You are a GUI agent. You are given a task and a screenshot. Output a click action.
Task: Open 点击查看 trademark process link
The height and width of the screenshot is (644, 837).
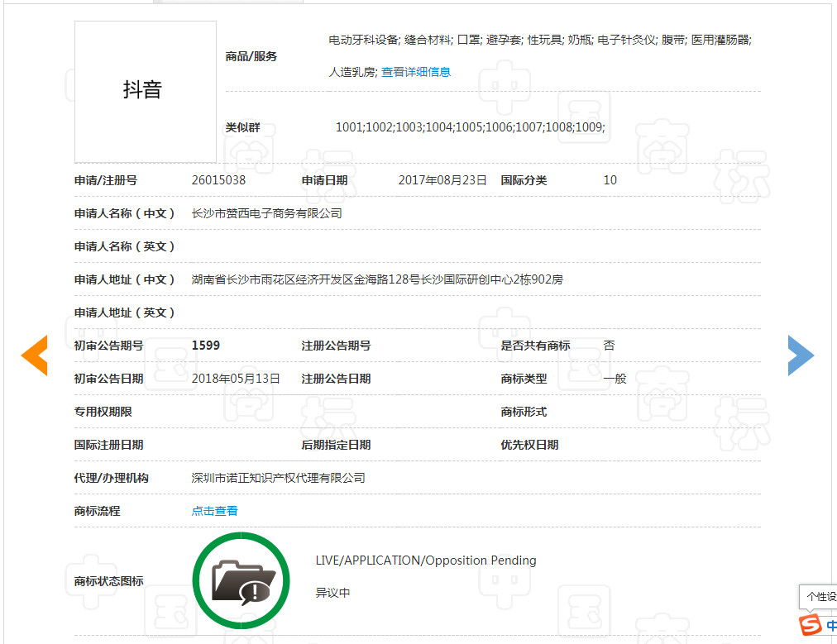pos(214,511)
